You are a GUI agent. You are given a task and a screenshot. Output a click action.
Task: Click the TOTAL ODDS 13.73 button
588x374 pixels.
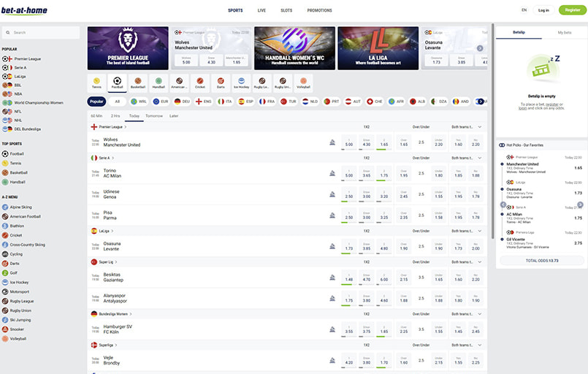(x=542, y=260)
